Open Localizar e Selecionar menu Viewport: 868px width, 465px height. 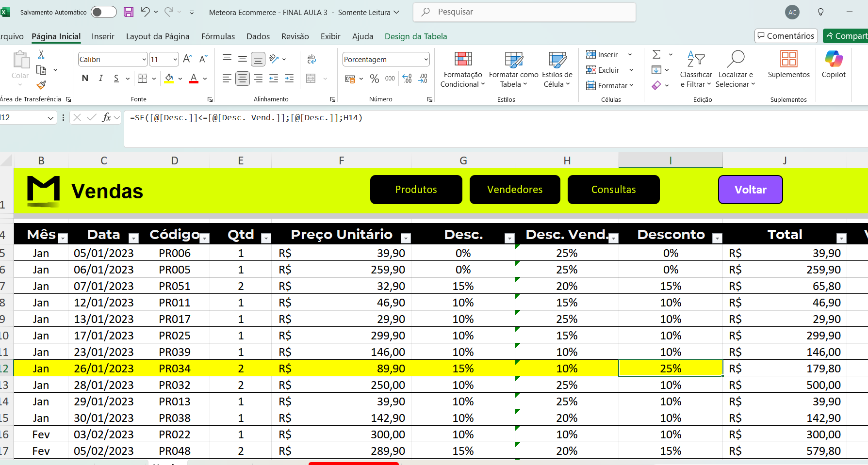point(736,69)
